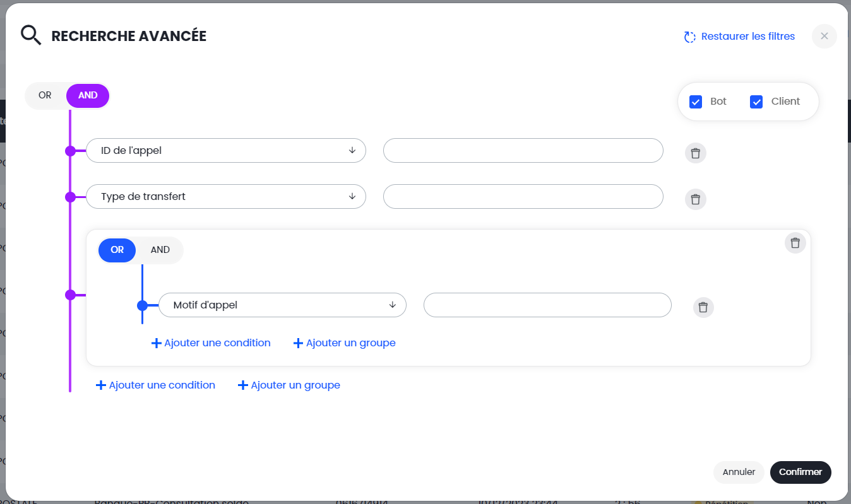Switch nested group operator to AND
Viewport: 851px width, 504px height.
[x=160, y=250]
